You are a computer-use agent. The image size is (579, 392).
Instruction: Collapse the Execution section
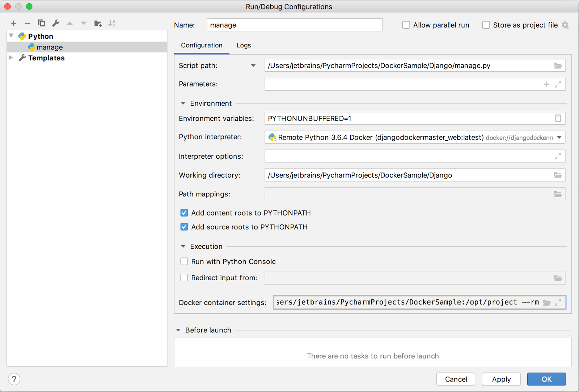point(183,247)
